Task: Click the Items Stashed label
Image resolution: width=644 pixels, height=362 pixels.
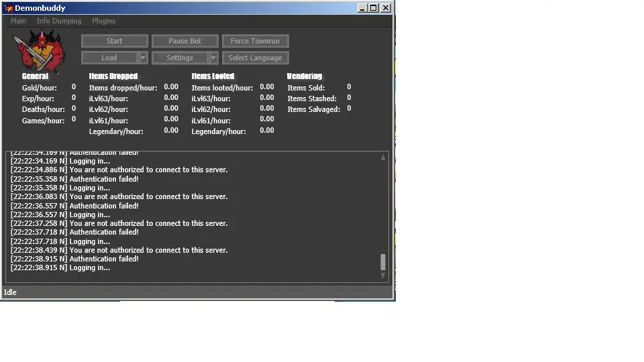Action: point(312,99)
